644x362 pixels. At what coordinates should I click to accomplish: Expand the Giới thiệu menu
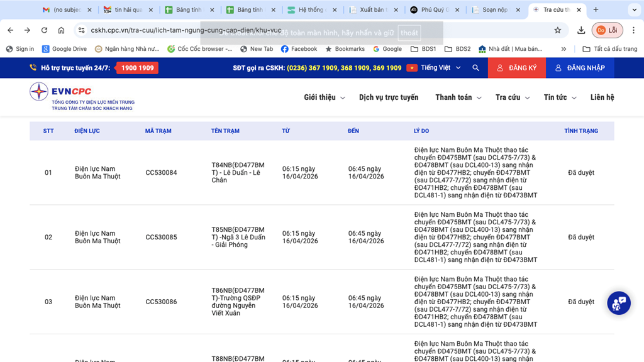pyautogui.click(x=324, y=97)
